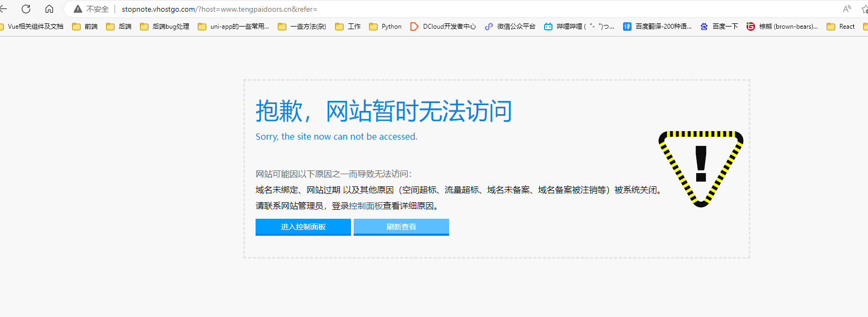This screenshot has height=317, width=868.
Task: Open the read aloud icon in address bar
Action: coord(847,9)
